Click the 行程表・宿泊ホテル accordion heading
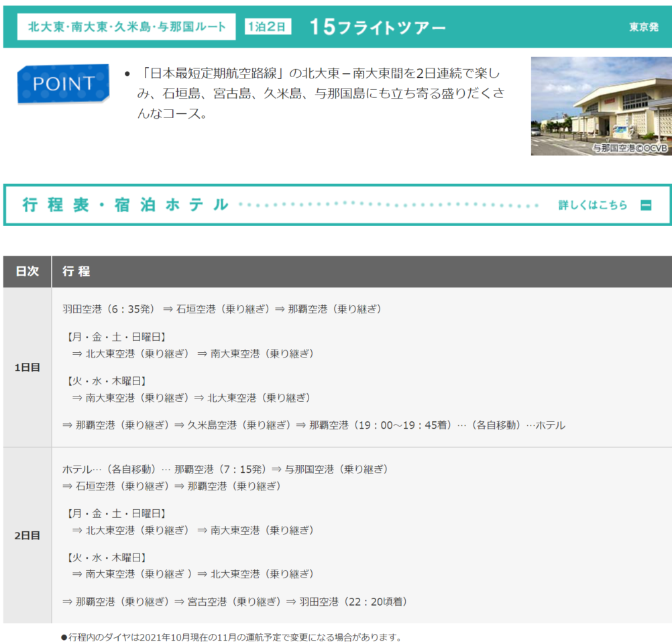 (x=125, y=205)
